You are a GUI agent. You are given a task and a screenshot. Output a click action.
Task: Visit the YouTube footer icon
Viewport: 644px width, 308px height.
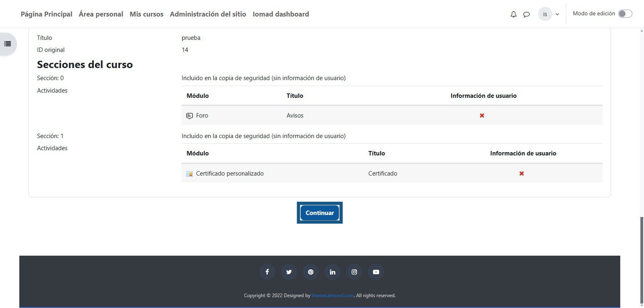(x=376, y=272)
